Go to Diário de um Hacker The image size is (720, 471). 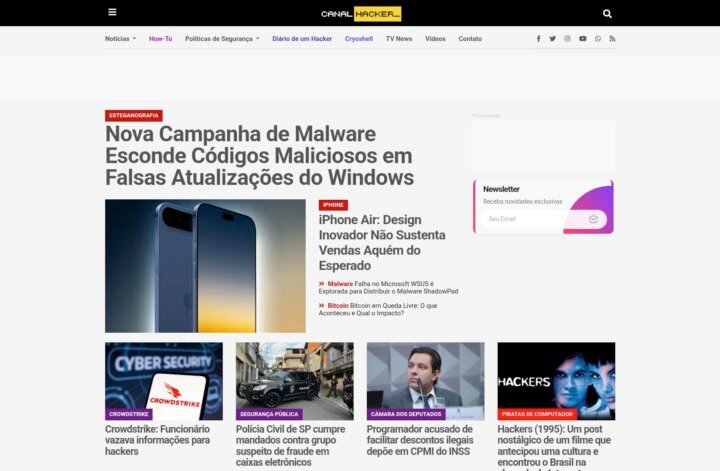[302, 39]
